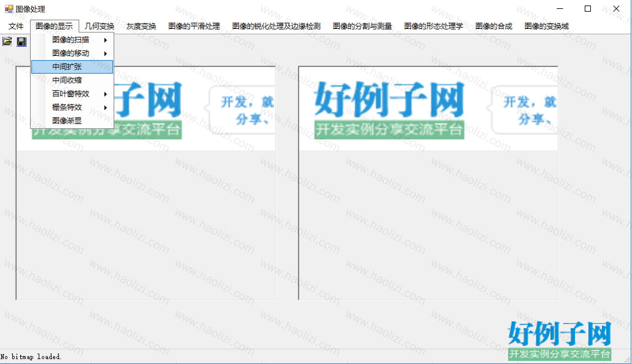Expand the 图像的扫描 submenu

pyautogui.click(x=72, y=40)
